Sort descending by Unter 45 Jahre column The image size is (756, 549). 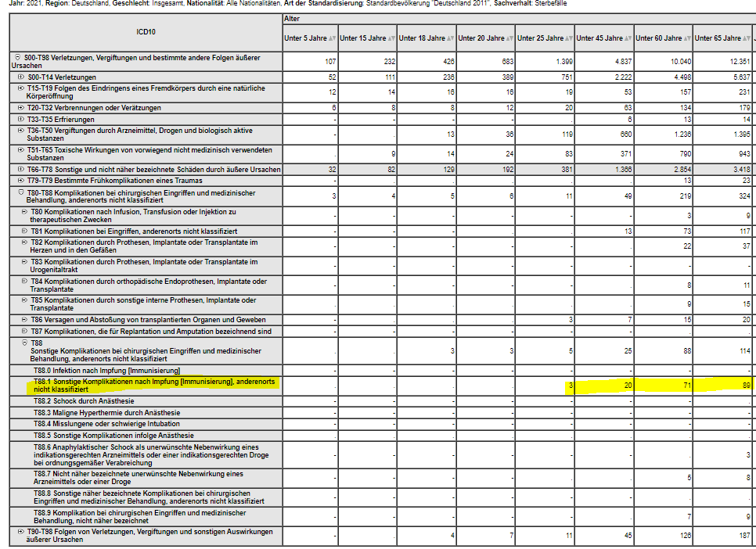pyautogui.click(x=628, y=38)
